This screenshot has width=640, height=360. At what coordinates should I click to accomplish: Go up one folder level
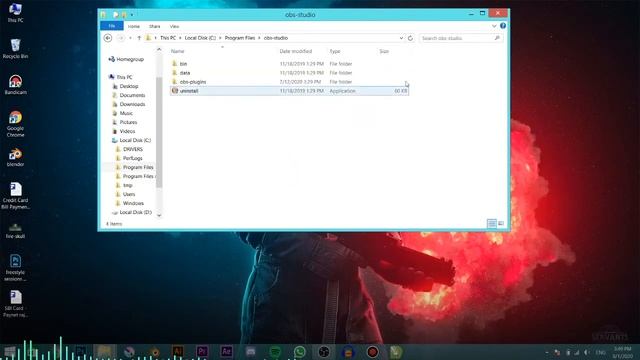coord(139,38)
